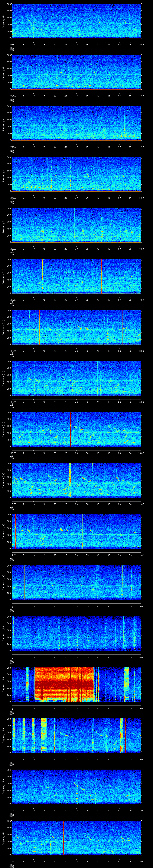
Task: Click the 1:07:00 start time label
Action: tap(12, 351)
